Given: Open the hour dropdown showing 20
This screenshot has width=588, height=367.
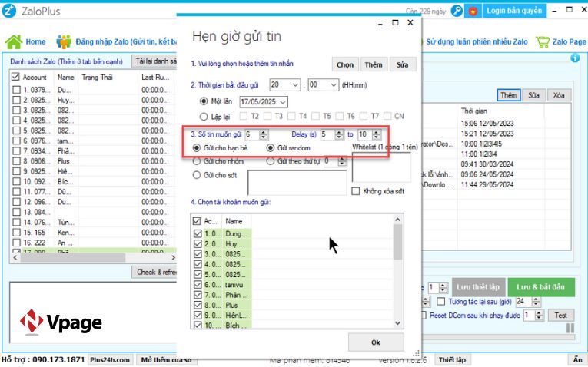Looking at the screenshot, I should (x=284, y=85).
